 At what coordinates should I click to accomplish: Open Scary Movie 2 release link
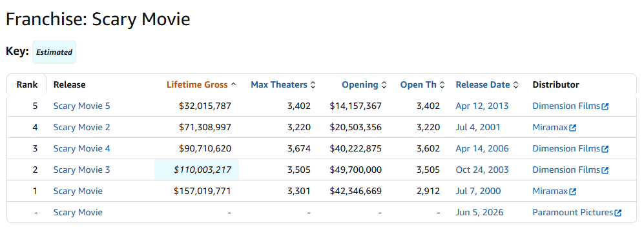pos(82,127)
